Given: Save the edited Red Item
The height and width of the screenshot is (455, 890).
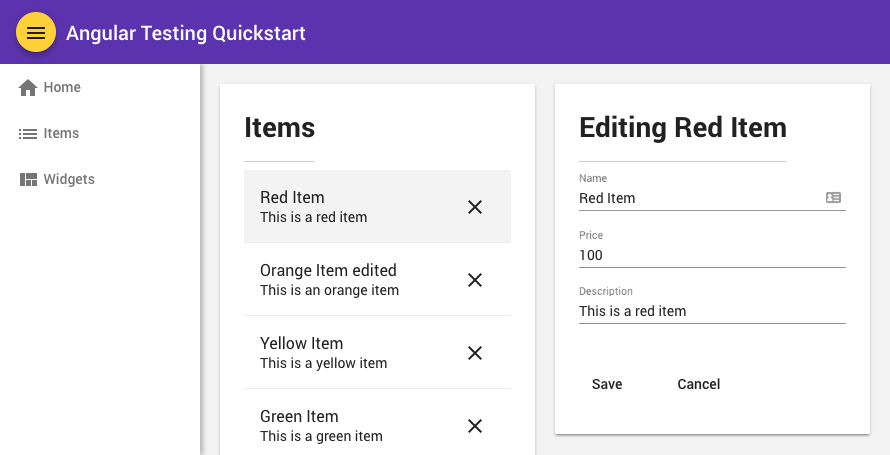Looking at the screenshot, I should coord(607,384).
